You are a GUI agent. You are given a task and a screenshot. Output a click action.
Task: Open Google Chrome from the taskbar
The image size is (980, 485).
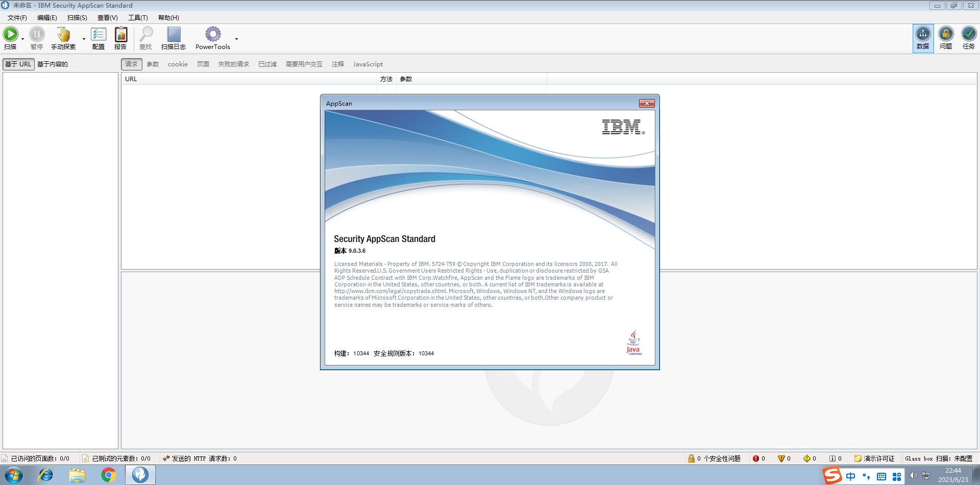(108, 475)
